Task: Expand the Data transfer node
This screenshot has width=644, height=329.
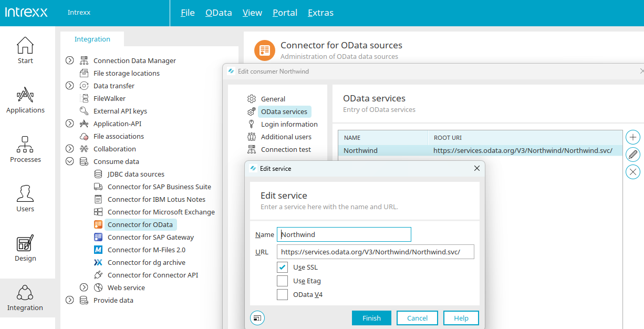Action: point(69,86)
